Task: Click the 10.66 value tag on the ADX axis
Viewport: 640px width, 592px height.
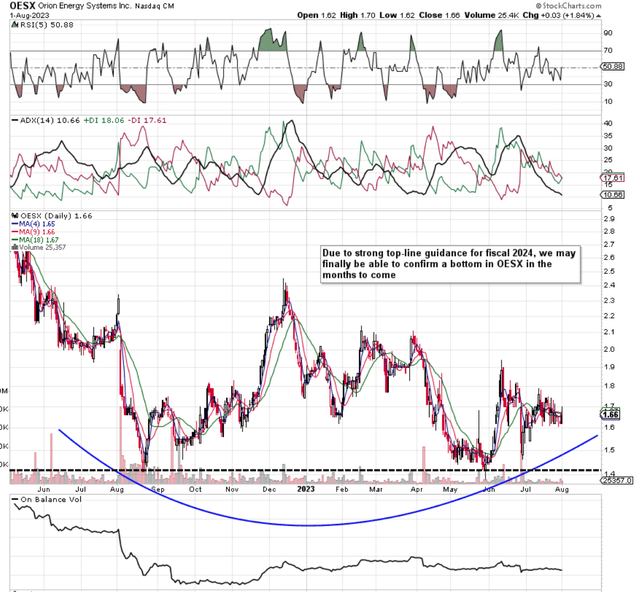Action: click(613, 195)
